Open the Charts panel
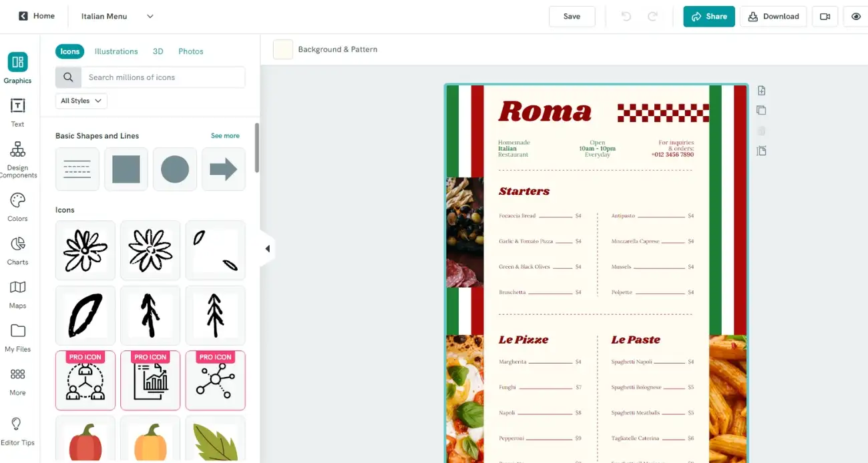 [17, 250]
